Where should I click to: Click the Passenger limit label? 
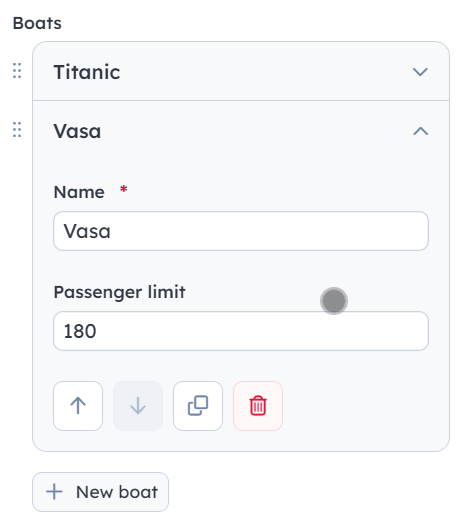(x=120, y=292)
